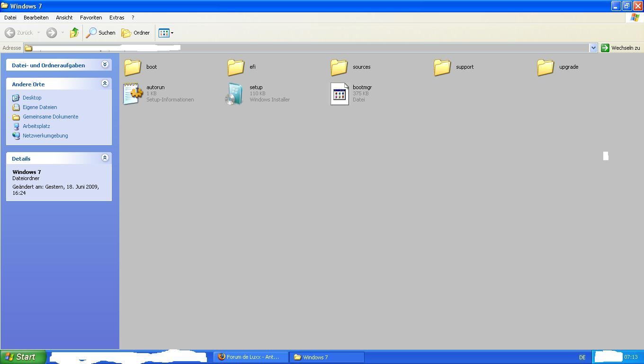
Task: Open the sources folder
Action: (x=350, y=67)
